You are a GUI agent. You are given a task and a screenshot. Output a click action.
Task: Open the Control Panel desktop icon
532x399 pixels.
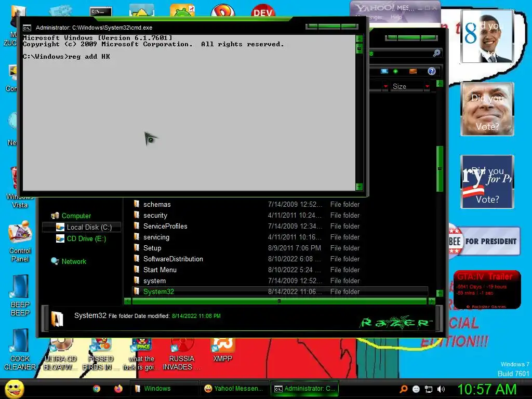(x=20, y=242)
